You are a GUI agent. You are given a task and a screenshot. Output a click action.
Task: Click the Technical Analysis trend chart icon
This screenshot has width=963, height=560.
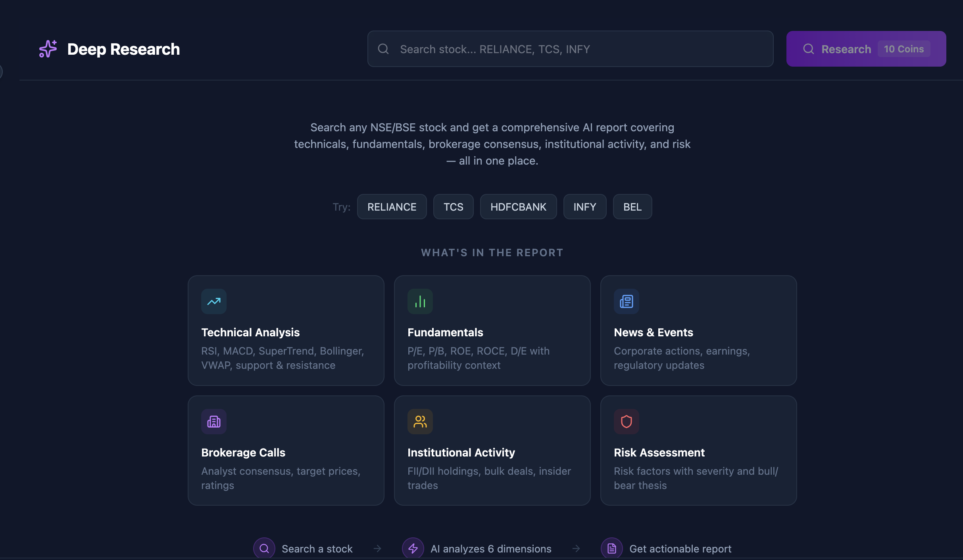click(x=213, y=301)
